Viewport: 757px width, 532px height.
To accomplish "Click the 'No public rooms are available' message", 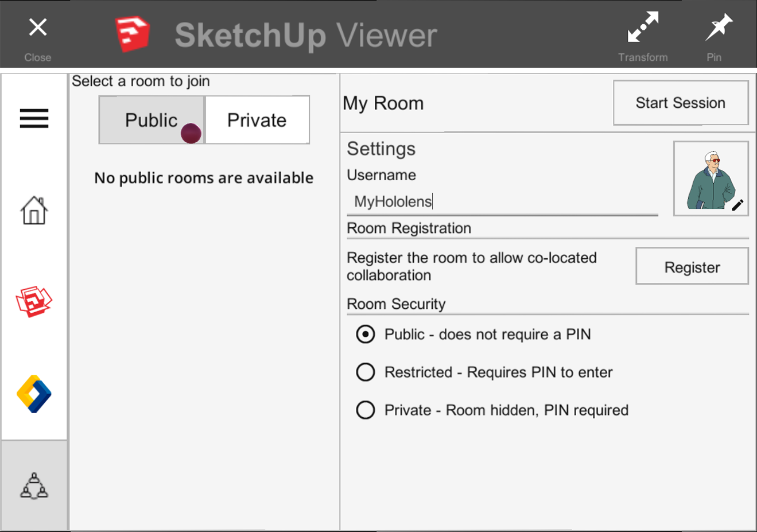I will 204,178.
